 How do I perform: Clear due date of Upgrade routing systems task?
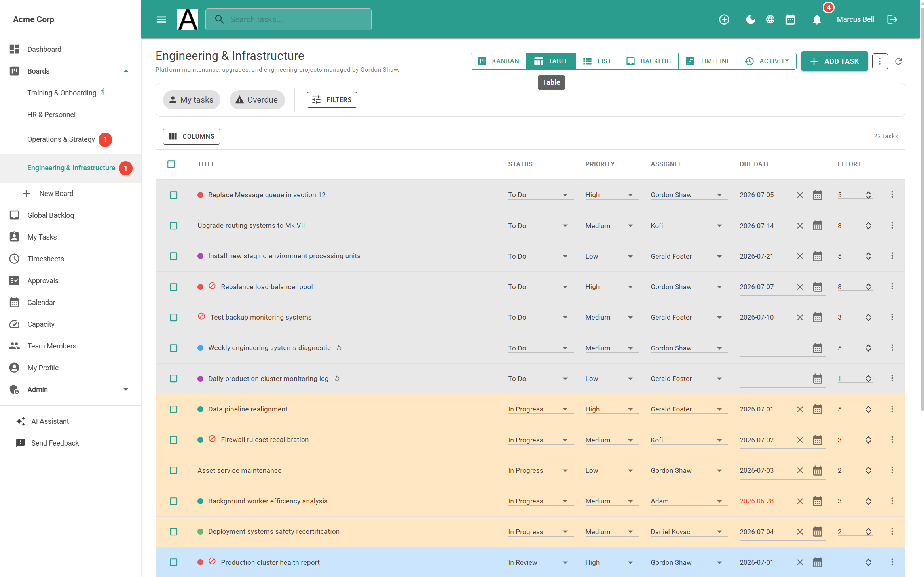click(x=800, y=226)
